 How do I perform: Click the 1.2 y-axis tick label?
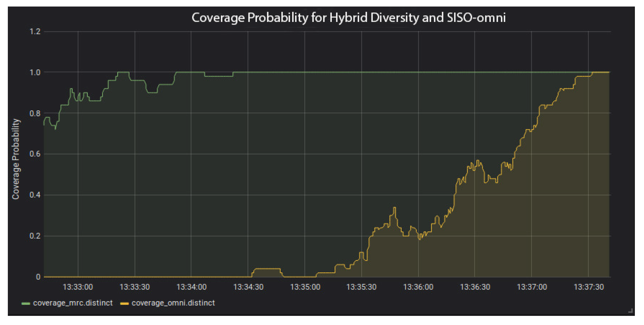tap(35, 32)
